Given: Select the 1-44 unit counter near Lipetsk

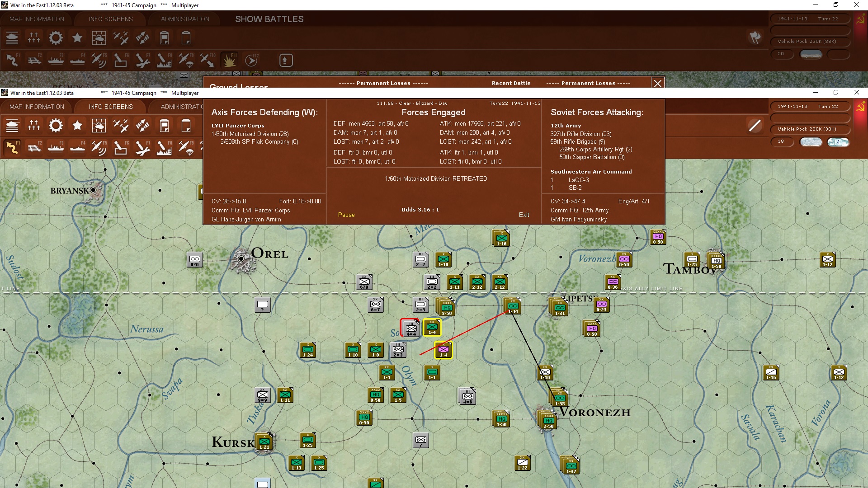Looking at the screenshot, I should pyautogui.click(x=513, y=306).
